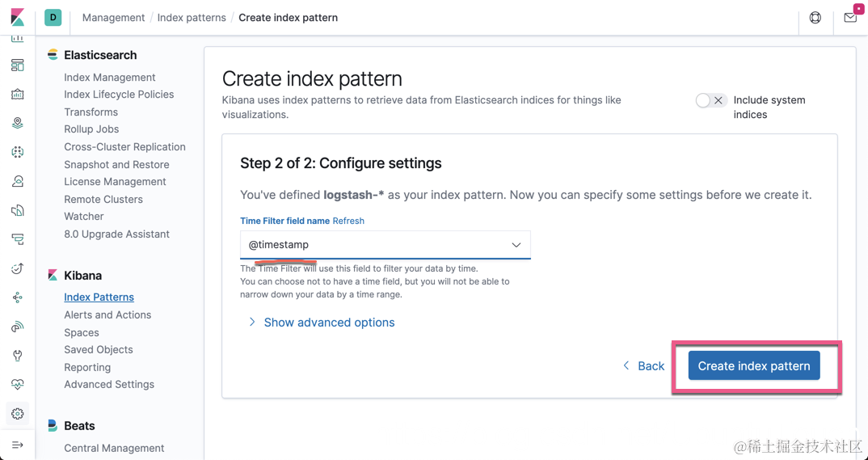Open the D space selector
Image resolution: width=868 pixels, height=460 pixels.
53,17
